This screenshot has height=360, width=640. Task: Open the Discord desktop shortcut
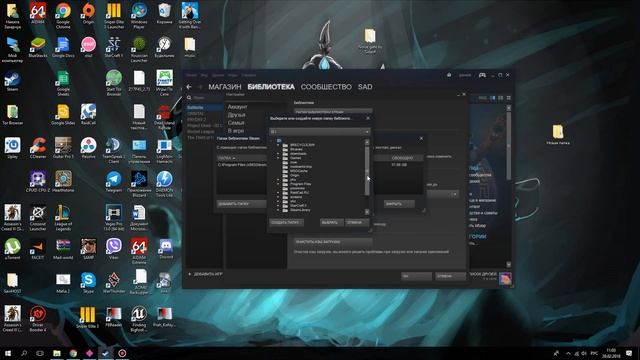tap(166, 249)
